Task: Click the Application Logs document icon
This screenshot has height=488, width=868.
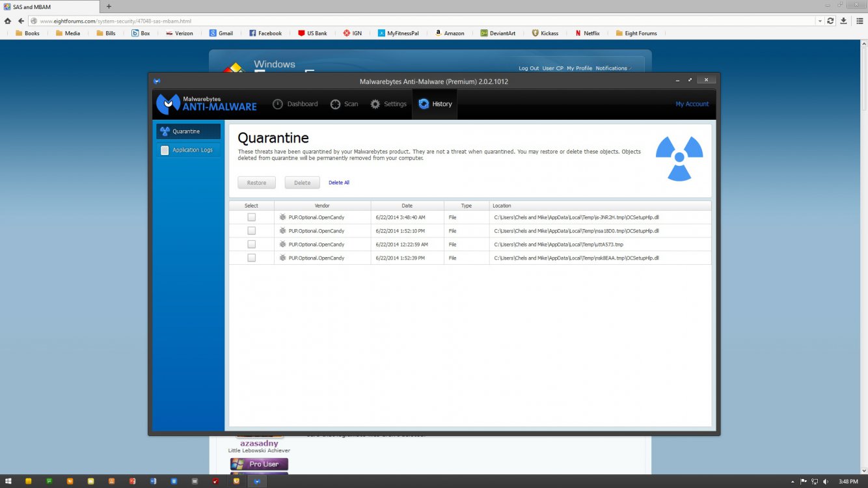Action: click(x=165, y=150)
